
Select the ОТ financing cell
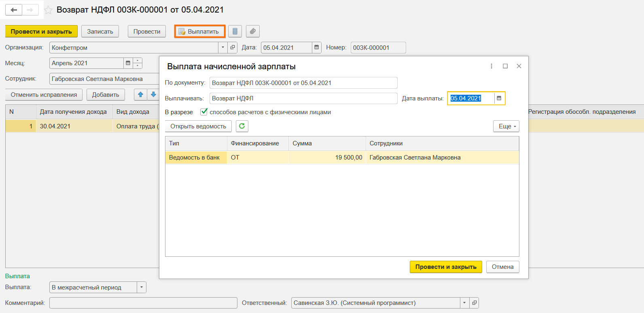coord(258,158)
